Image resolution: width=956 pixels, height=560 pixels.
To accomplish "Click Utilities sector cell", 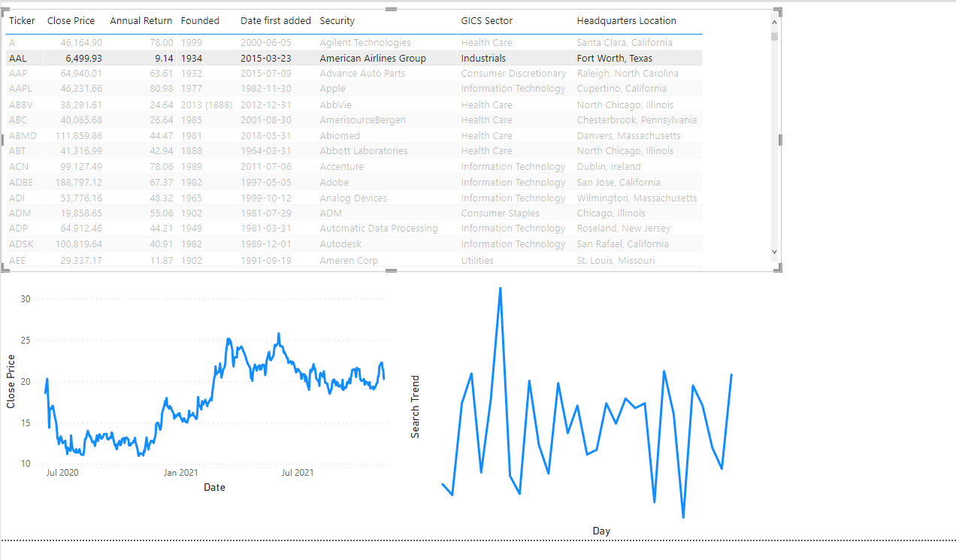I will (477, 261).
